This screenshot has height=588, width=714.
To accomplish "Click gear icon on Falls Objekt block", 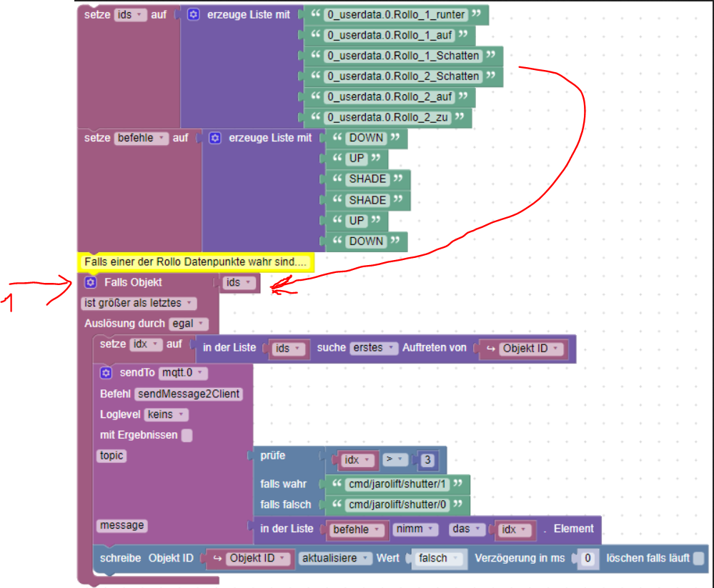I will click(91, 282).
